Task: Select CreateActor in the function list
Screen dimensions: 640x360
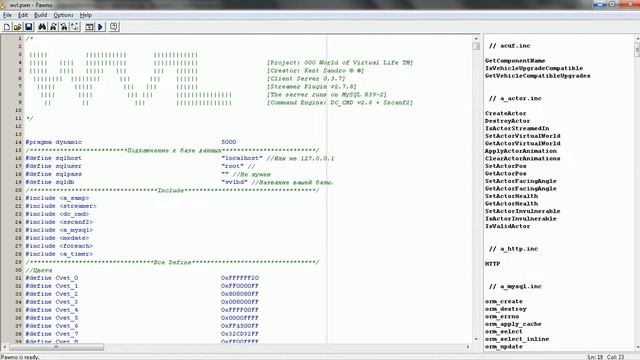Action: [x=505, y=113]
